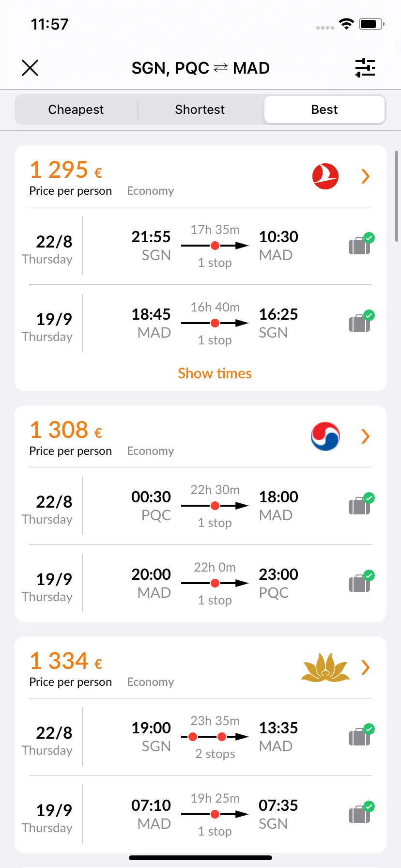Expand the 1 308 € flight offer chevron
The height and width of the screenshot is (868, 401).
pos(366,436)
